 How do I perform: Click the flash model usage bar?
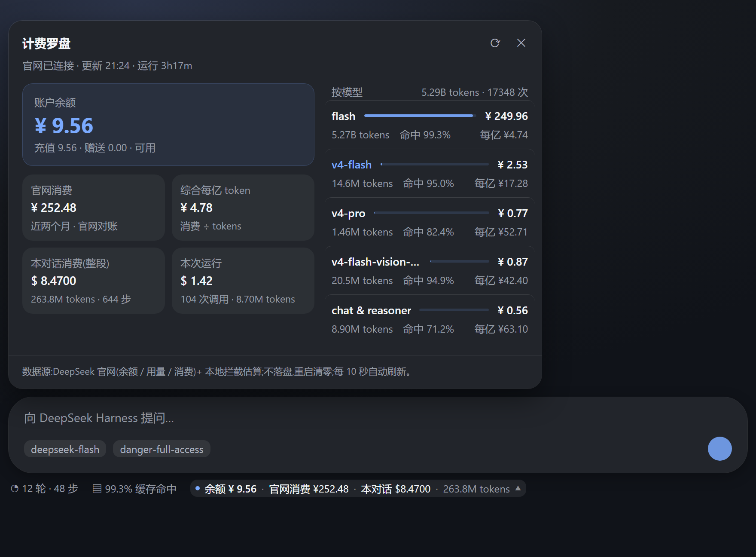coord(420,116)
